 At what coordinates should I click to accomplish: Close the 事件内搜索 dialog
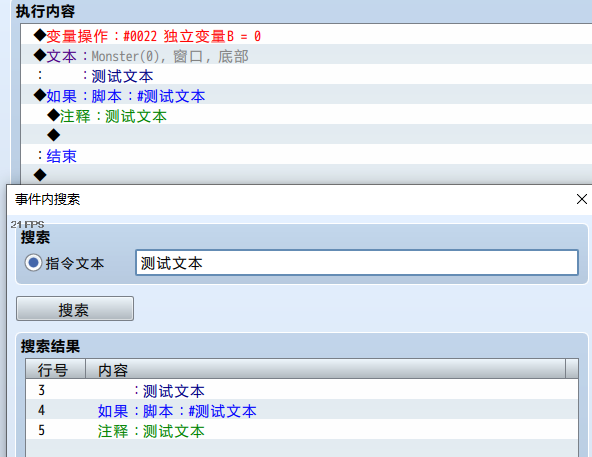pos(581,199)
